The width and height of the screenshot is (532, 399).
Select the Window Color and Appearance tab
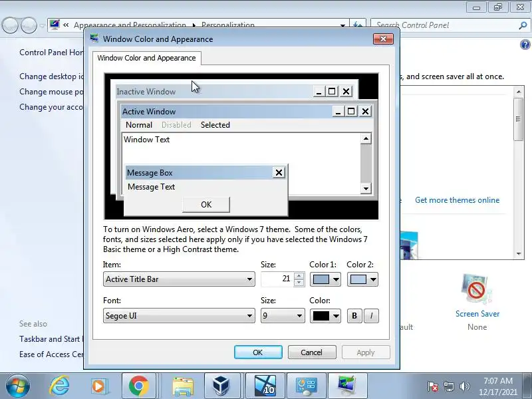point(146,58)
